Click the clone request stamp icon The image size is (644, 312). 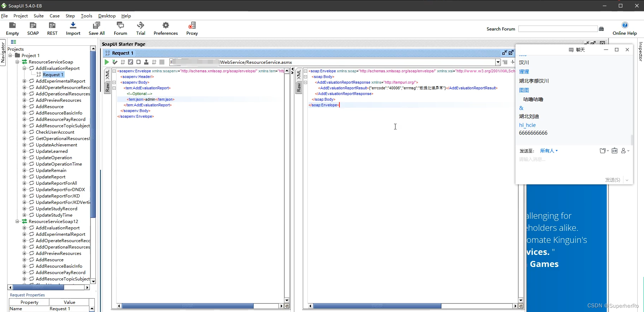coord(146,62)
